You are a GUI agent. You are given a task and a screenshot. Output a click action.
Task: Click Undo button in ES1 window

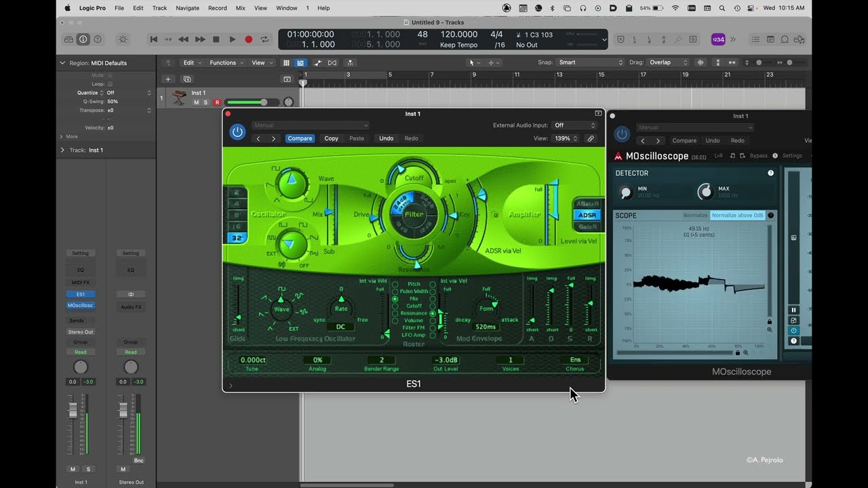[x=386, y=138]
